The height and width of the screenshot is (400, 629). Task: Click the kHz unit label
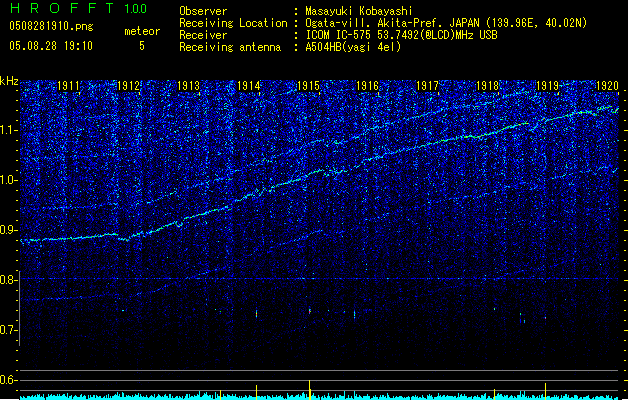tap(9, 81)
